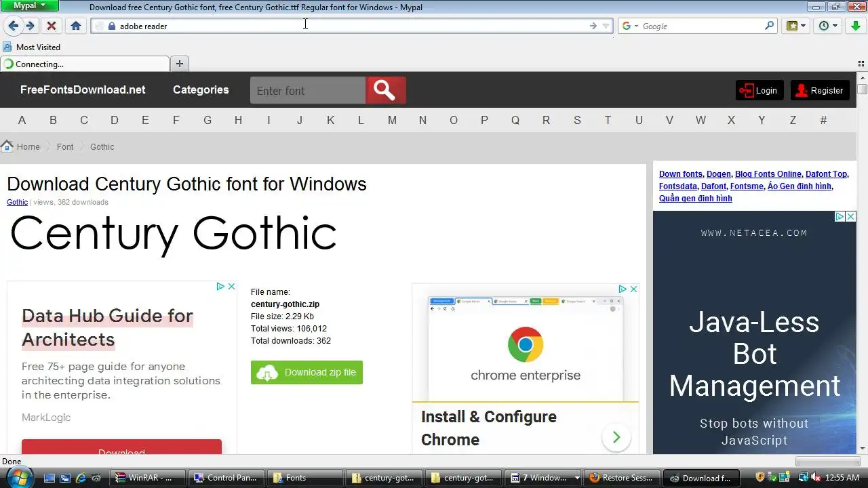Open the Most Visited bookmarks folder
868x488 pixels.
pos(32,47)
